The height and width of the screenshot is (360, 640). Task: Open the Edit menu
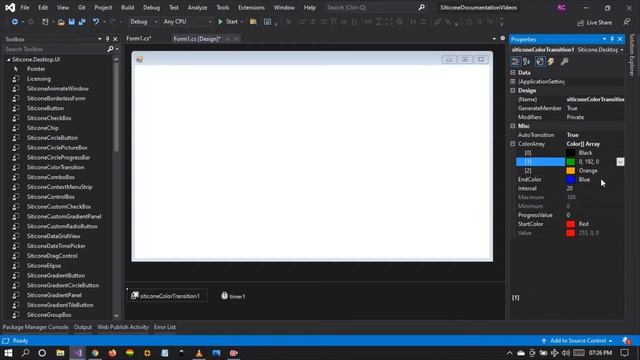pos(43,7)
